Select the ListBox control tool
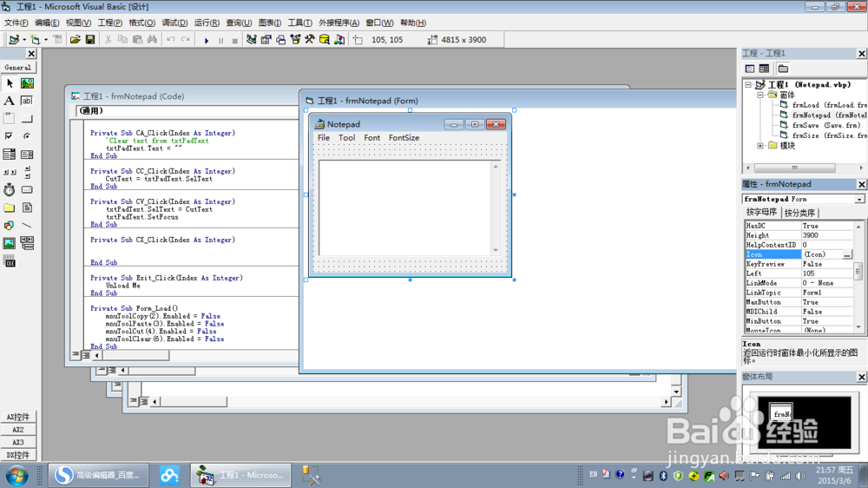 point(27,154)
